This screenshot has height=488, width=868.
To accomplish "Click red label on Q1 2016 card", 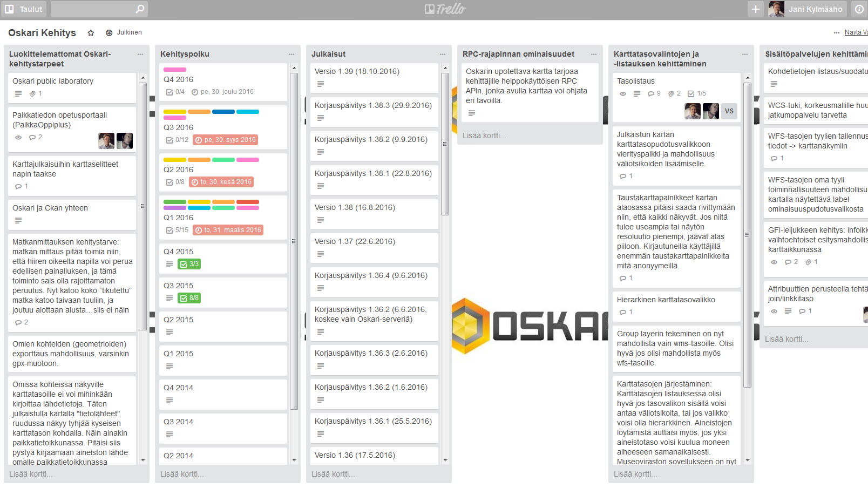I will 248,202.
